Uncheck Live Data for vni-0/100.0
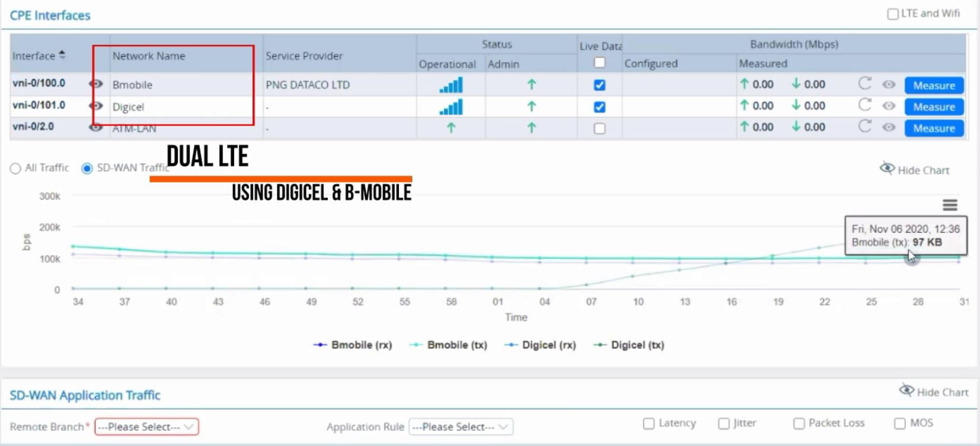980x446 pixels. pyautogui.click(x=599, y=85)
